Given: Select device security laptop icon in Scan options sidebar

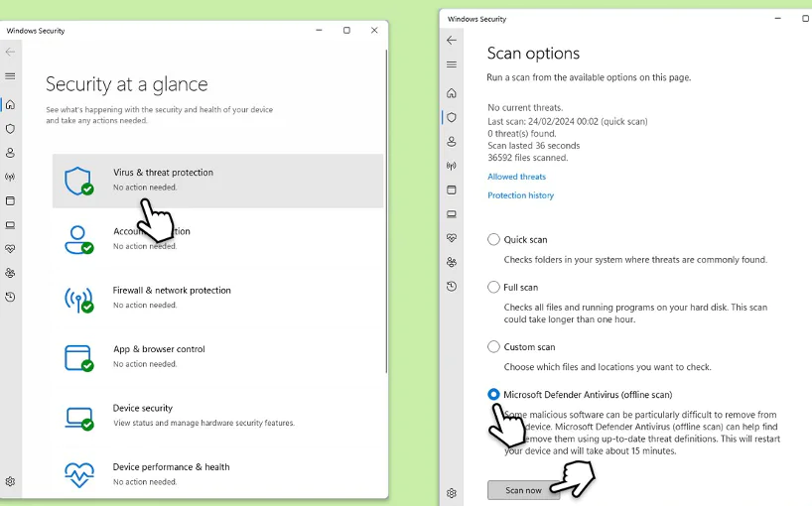Looking at the screenshot, I should point(452,213).
